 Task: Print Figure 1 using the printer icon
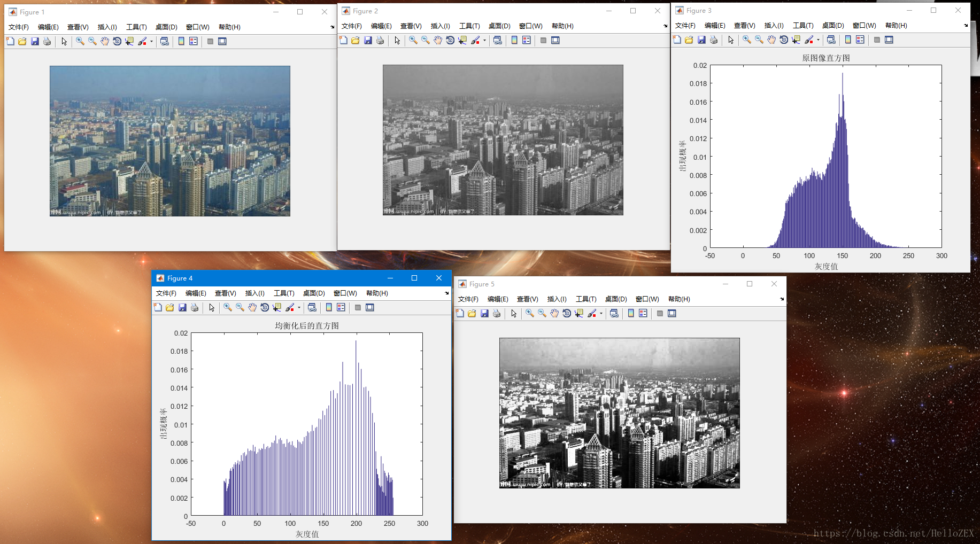47,41
